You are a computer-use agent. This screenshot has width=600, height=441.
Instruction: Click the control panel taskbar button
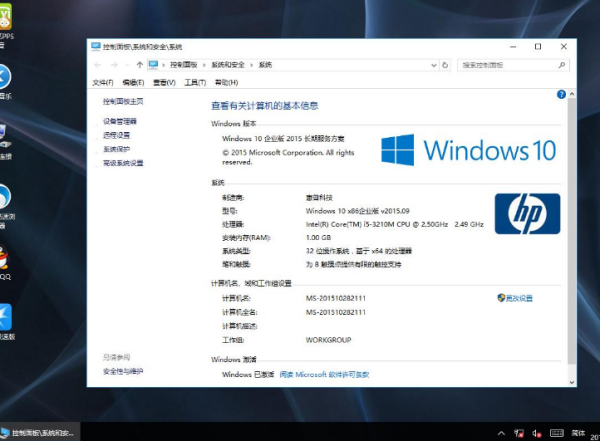pyautogui.click(x=40, y=433)
